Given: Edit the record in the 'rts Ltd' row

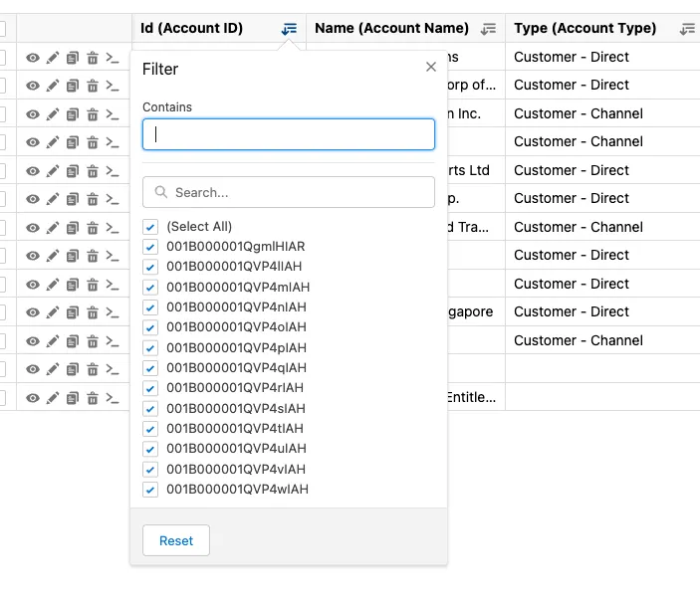Looking at the screenshot, I should tap(53, 171).
